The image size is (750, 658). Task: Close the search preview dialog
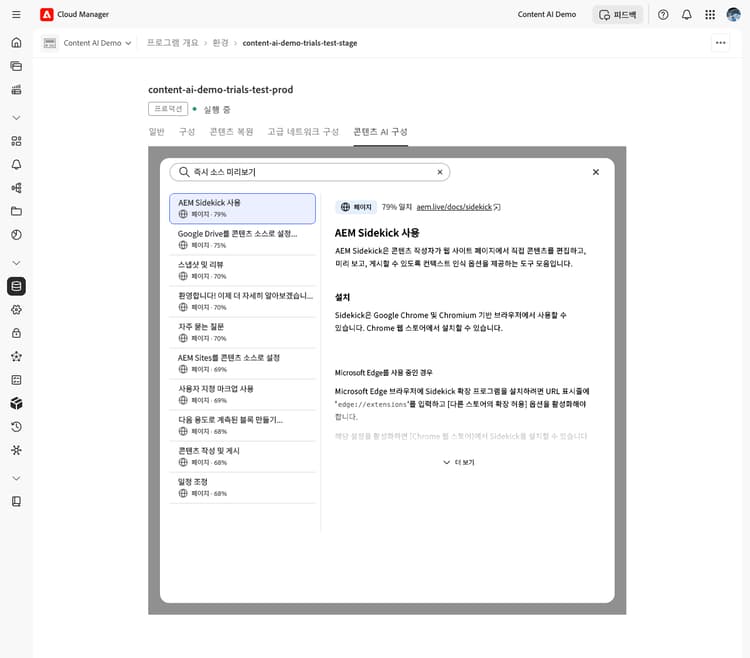[596, 172]
